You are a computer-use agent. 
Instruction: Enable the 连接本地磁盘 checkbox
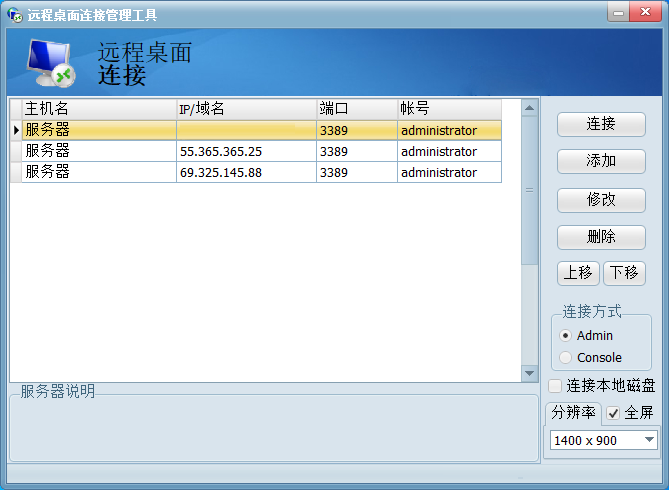click(556, 386)
